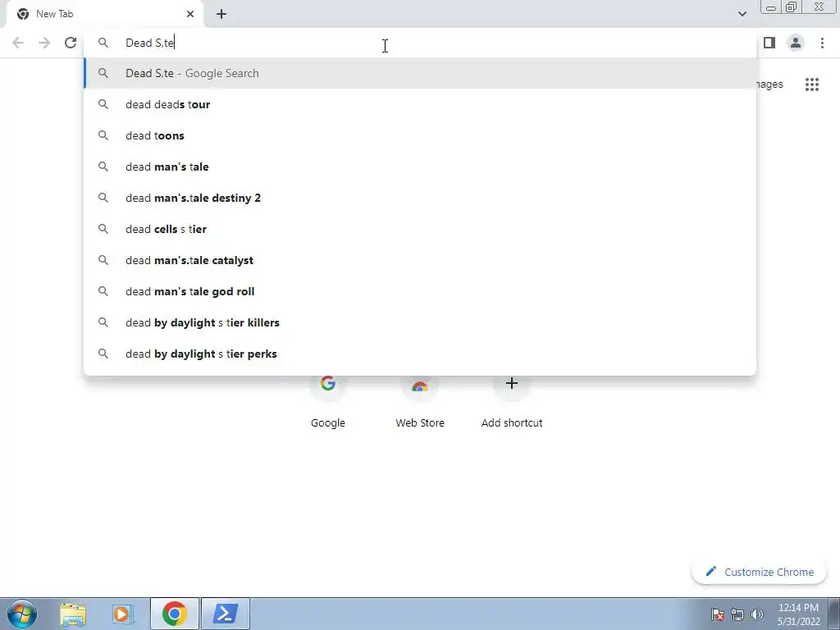Select 'dead by daylight s tier perks'

click(x=420, y=354)
